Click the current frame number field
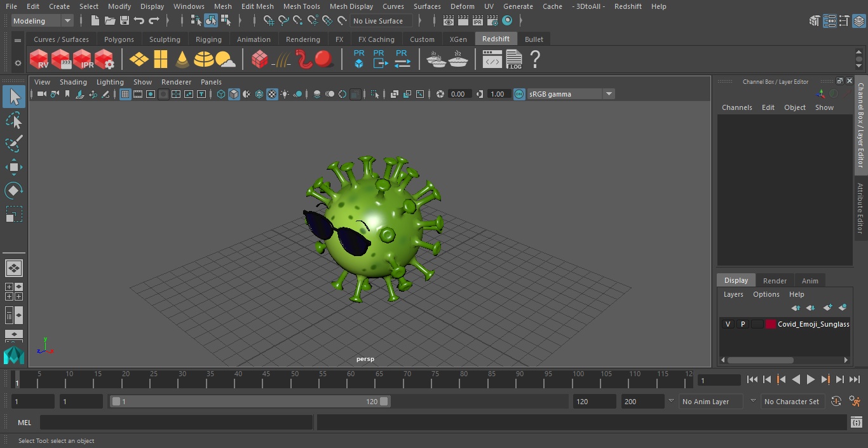 pos(719,380)
